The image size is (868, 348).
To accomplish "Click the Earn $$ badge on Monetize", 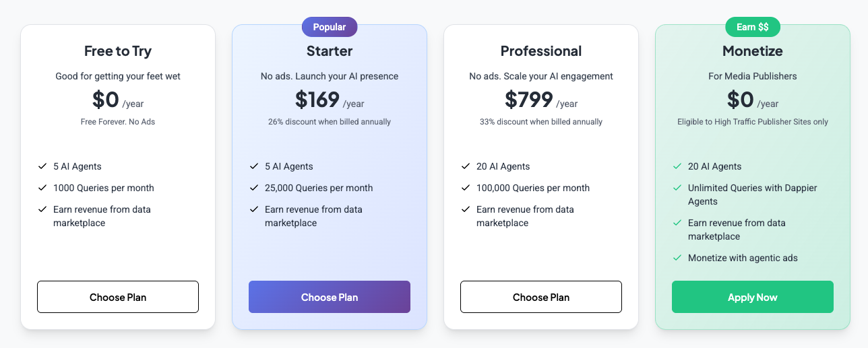I will pyautogui.click(x=753, y=27).
